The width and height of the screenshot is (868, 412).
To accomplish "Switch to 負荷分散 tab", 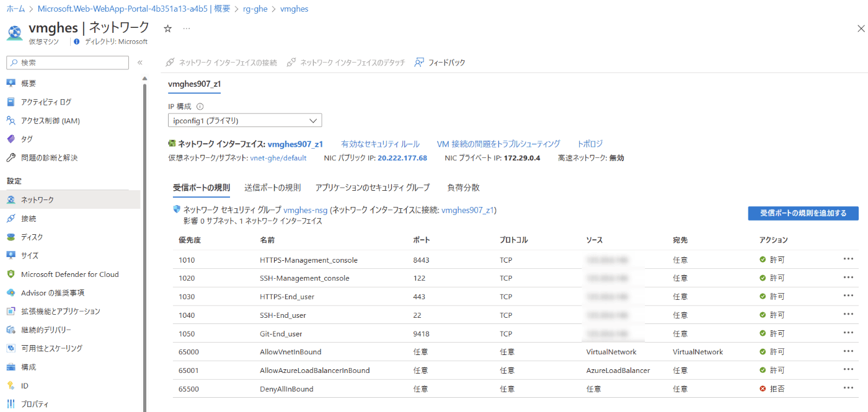I will tap(463, 188).
